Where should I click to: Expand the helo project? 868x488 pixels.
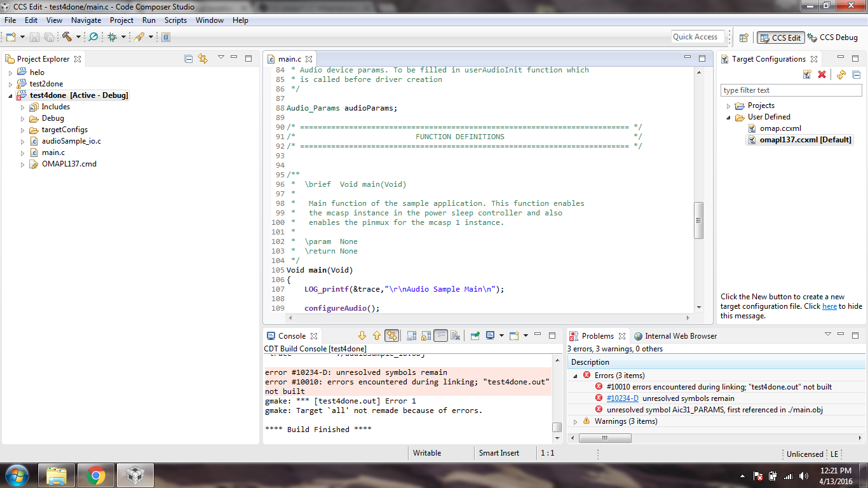click(10, 72)
